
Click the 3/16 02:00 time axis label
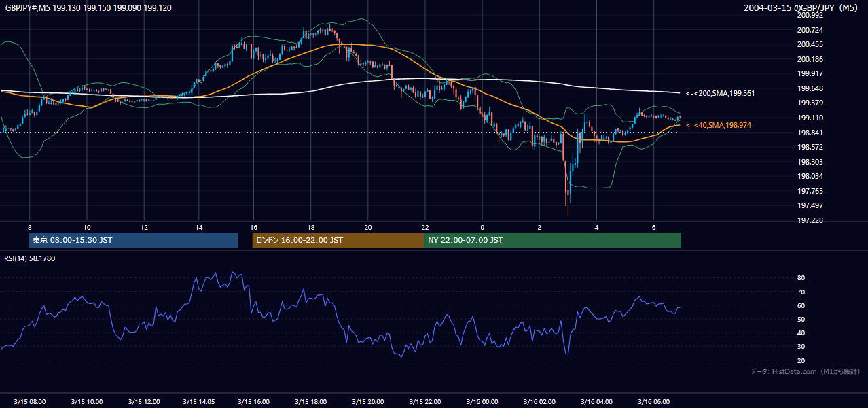[539, 402]
